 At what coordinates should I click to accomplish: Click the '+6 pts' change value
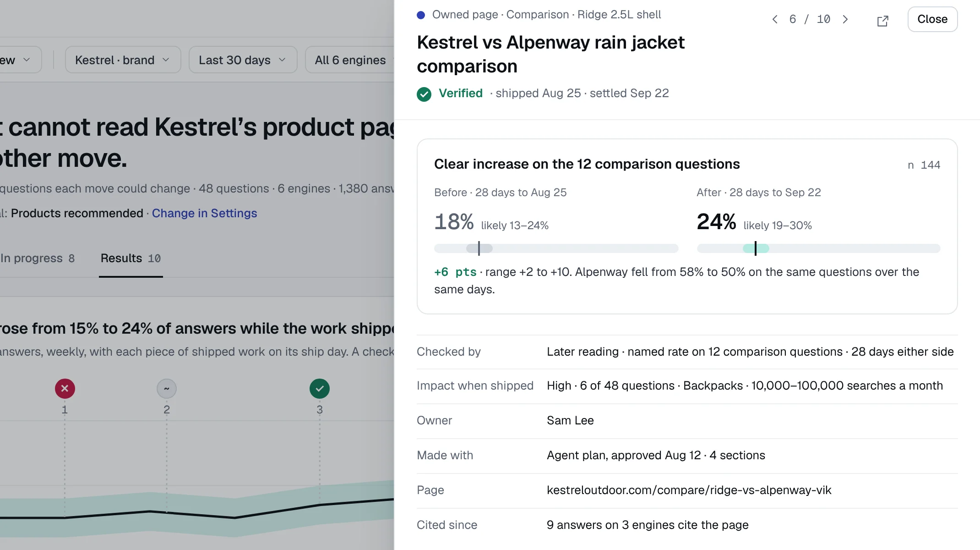(455, 272)
